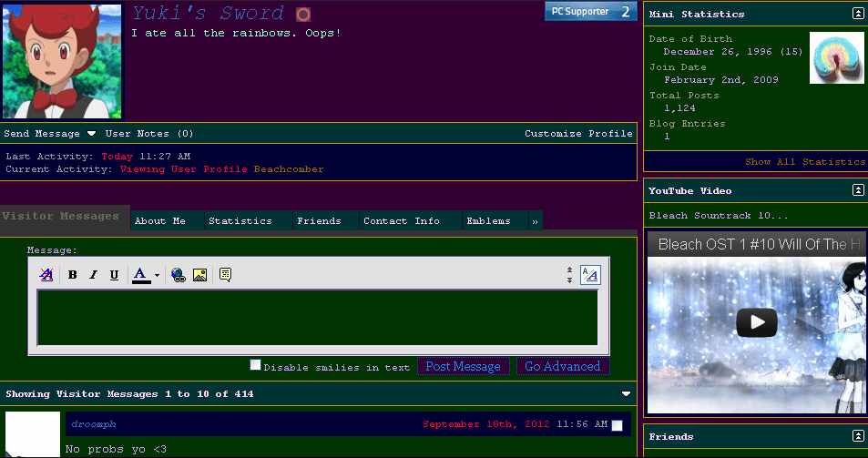868x458 pixels.
Task: Remove text formatting in message editor
Action: point(46,274)
